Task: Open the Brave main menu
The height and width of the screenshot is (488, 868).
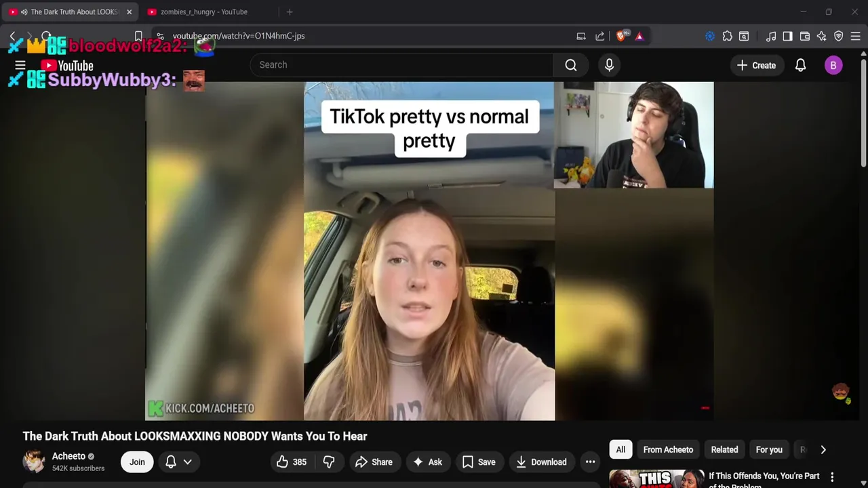Action: (x=855, y=36)
